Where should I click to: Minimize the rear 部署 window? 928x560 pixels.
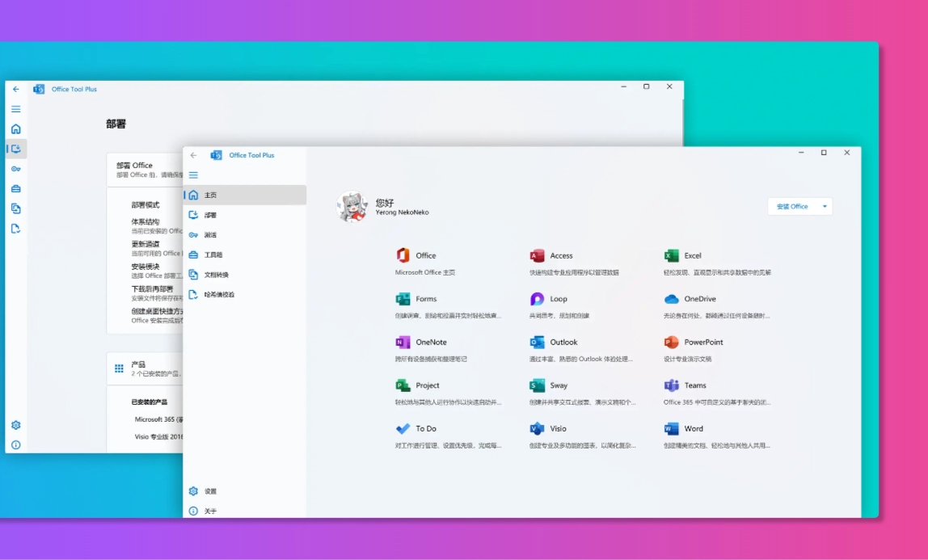coord(624,86)
